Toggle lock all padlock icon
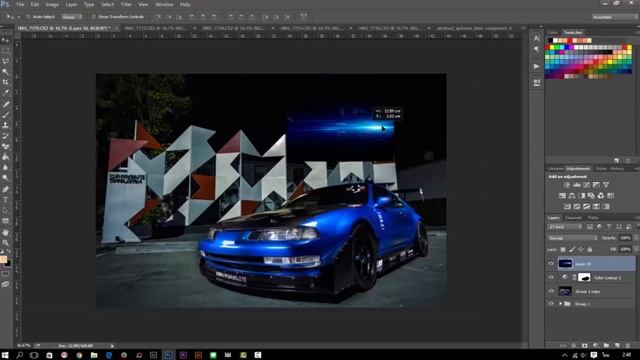The width and height of the screenshot is (640, 360). (590, 249)
